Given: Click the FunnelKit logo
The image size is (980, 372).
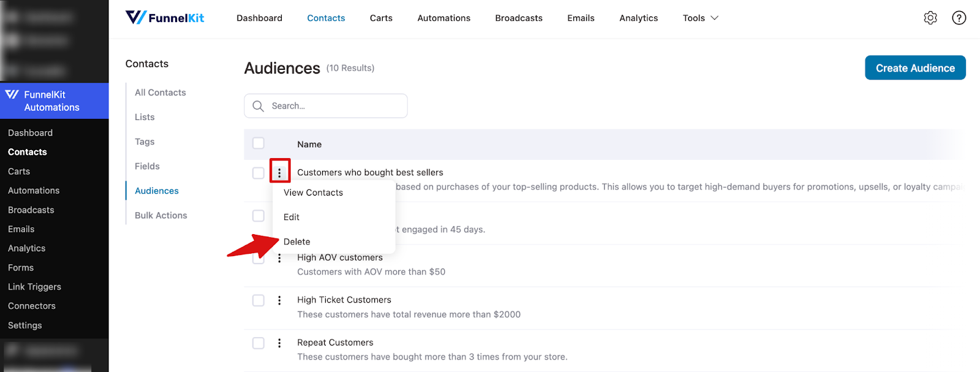Looking at the screenshot, I should 165,18.
